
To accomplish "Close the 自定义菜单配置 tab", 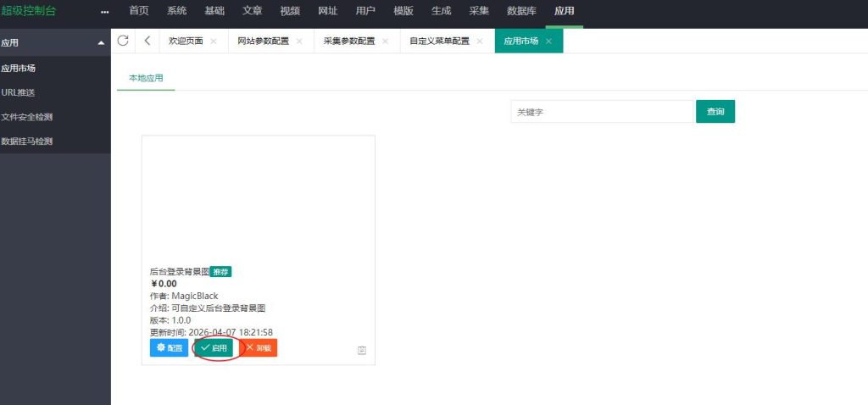I will 480,41.
